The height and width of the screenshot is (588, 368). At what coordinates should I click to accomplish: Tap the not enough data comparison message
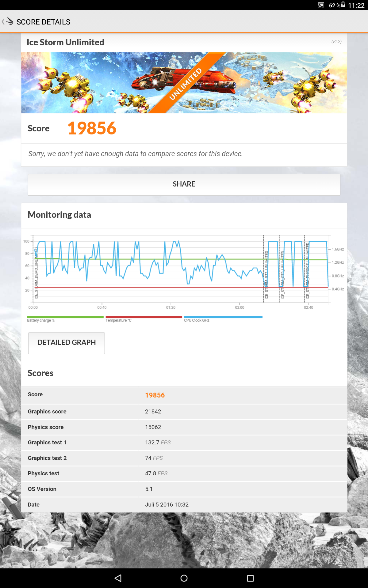136,154
